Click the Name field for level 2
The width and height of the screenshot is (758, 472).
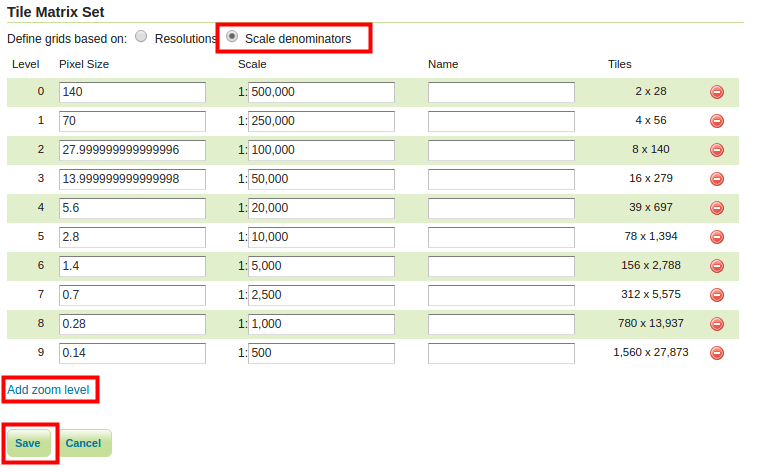(501, 150)
